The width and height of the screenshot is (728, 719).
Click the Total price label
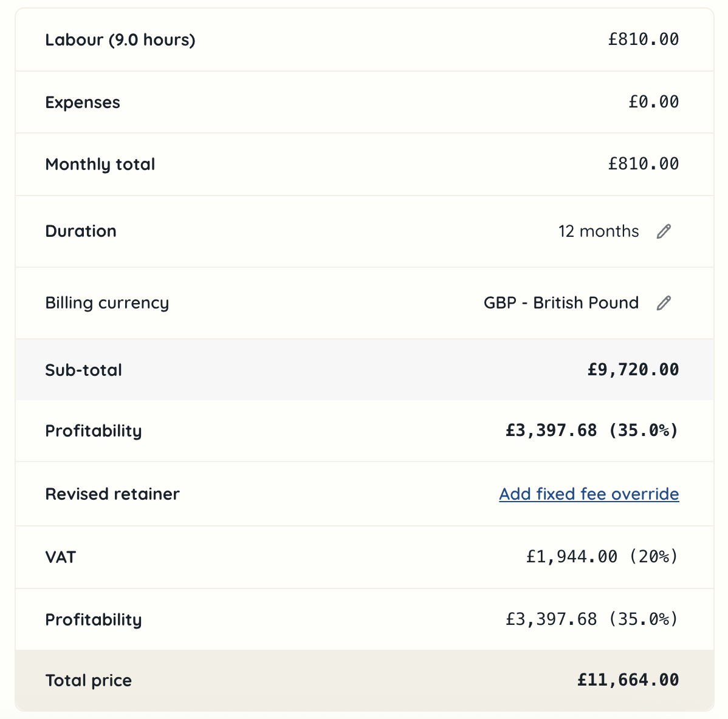coord(89,681)
